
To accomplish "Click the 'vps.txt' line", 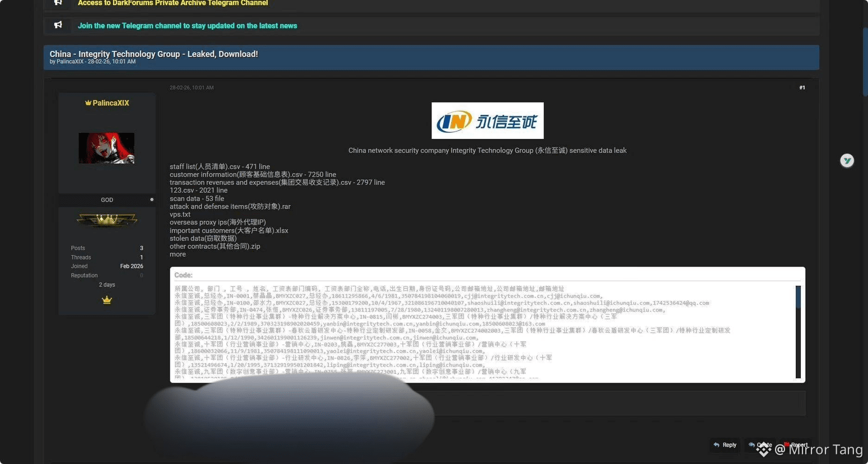I will pos(180,215).
